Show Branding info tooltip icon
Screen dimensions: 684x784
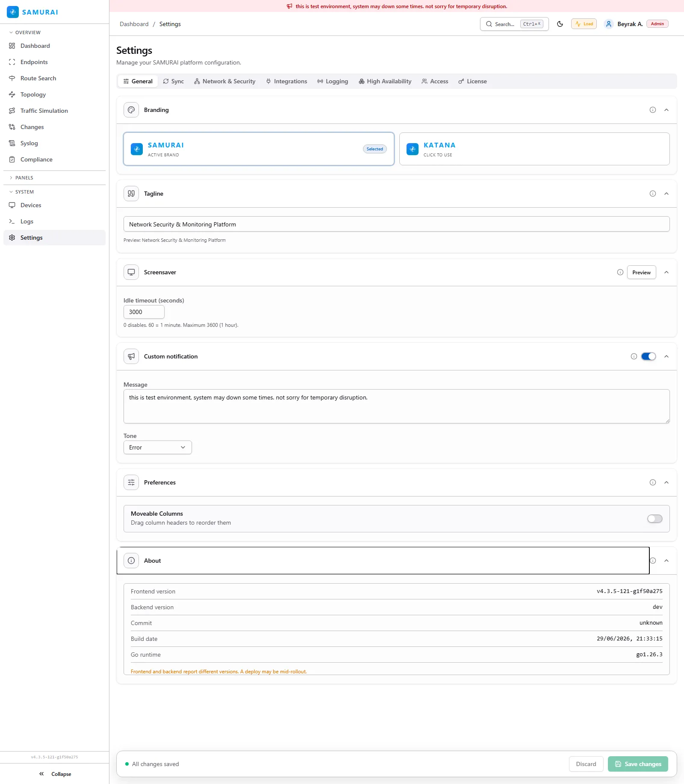click(x=653, y=110)
